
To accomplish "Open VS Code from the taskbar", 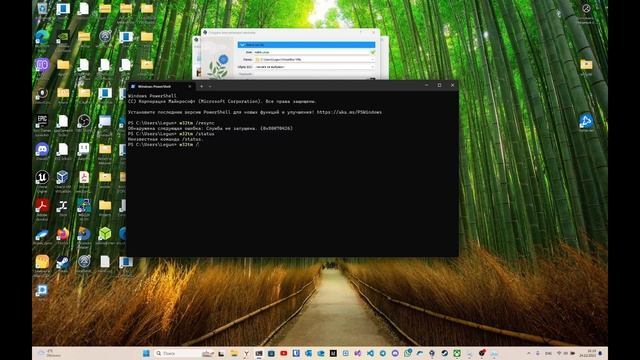I will pos(370,353).
